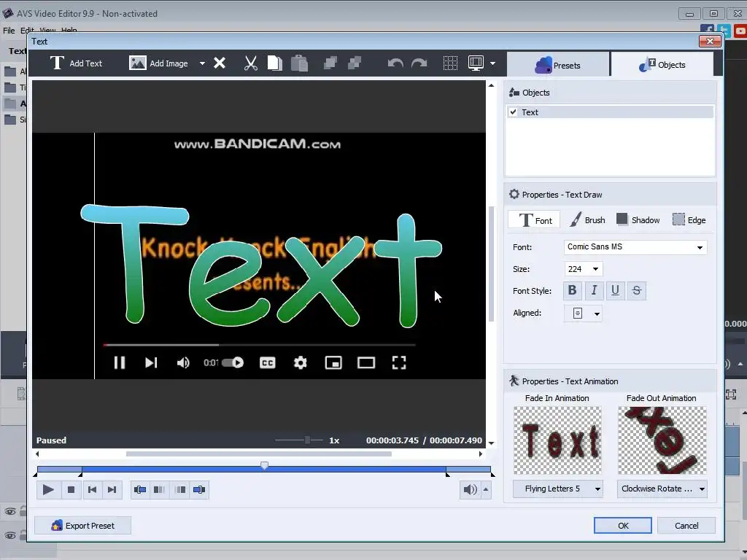Viewport: 747px width, 560px height.
Task: Open the Shadow properties tab
Action: 638,220
